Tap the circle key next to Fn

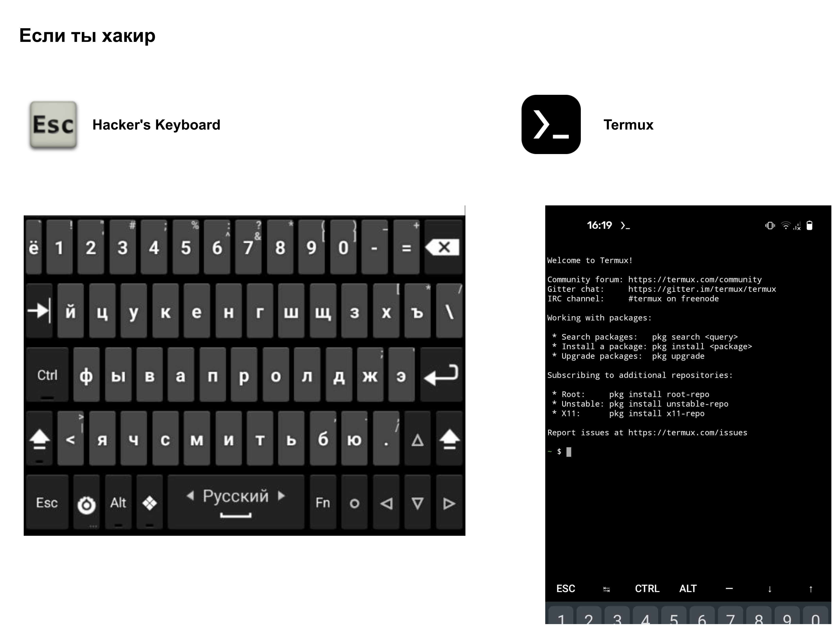354,503
